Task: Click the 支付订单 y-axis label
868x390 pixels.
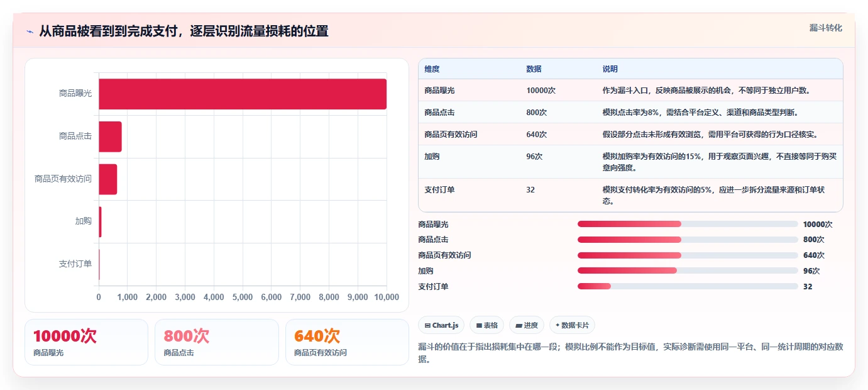Action: pos(75,264)
